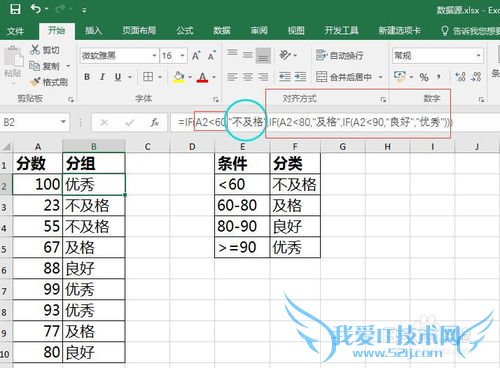Switch to the 开发工具 ribbon tab
The height and width of the screenshot is (368, 500).
(341, 31)
